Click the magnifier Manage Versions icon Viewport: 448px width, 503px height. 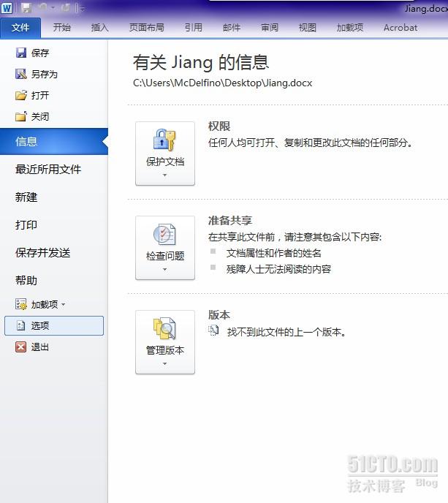164,328
